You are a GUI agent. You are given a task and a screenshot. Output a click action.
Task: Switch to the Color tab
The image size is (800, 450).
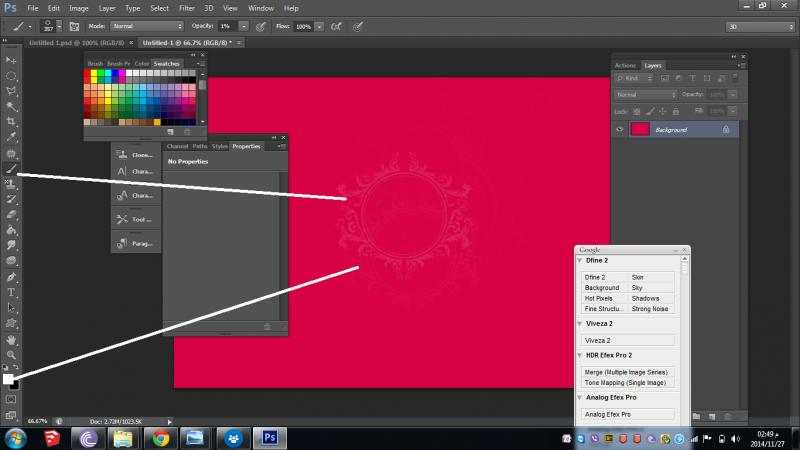(x=142, y=64)
